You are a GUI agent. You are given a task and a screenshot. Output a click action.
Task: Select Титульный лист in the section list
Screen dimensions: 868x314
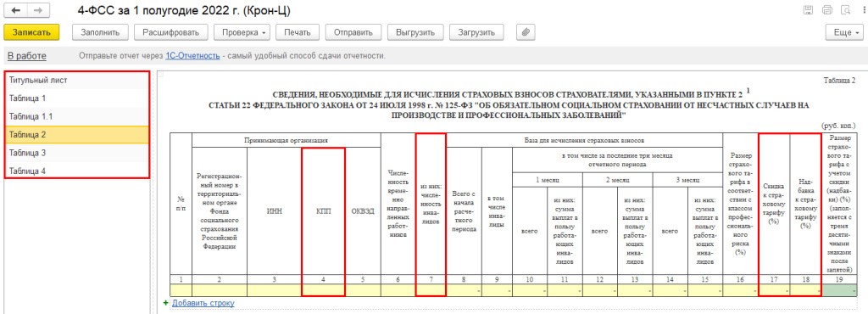click(x=77, y=81)
